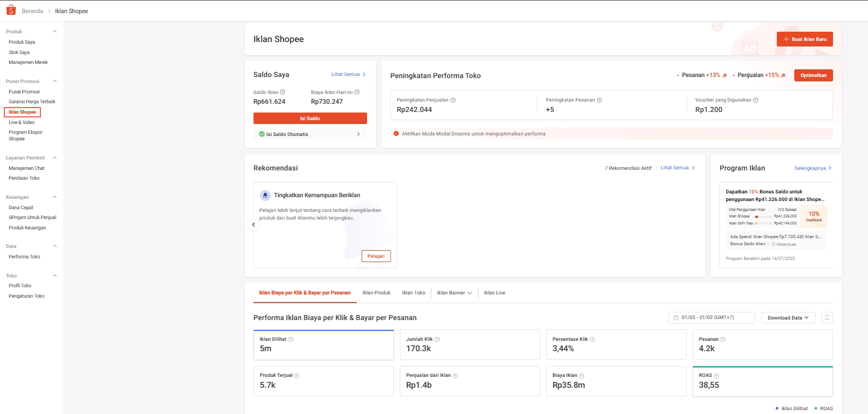Collapse the Toko sidebar section

(55, 276)
